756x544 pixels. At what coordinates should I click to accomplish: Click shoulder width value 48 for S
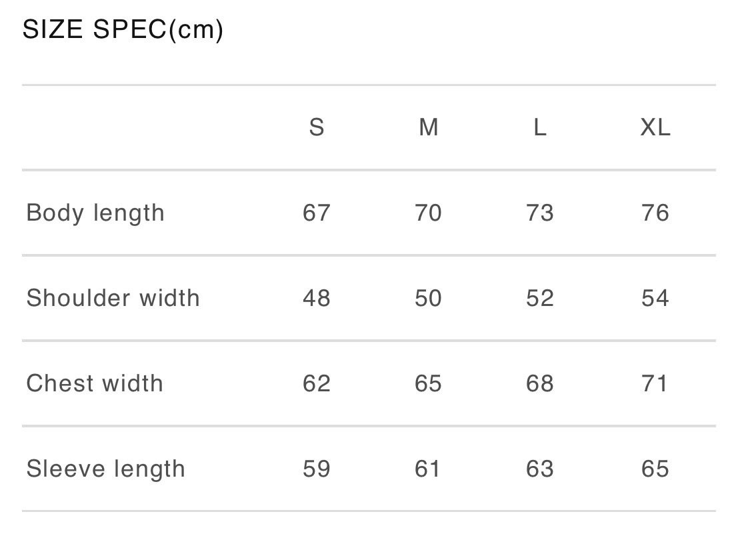(x=317, y=298)
